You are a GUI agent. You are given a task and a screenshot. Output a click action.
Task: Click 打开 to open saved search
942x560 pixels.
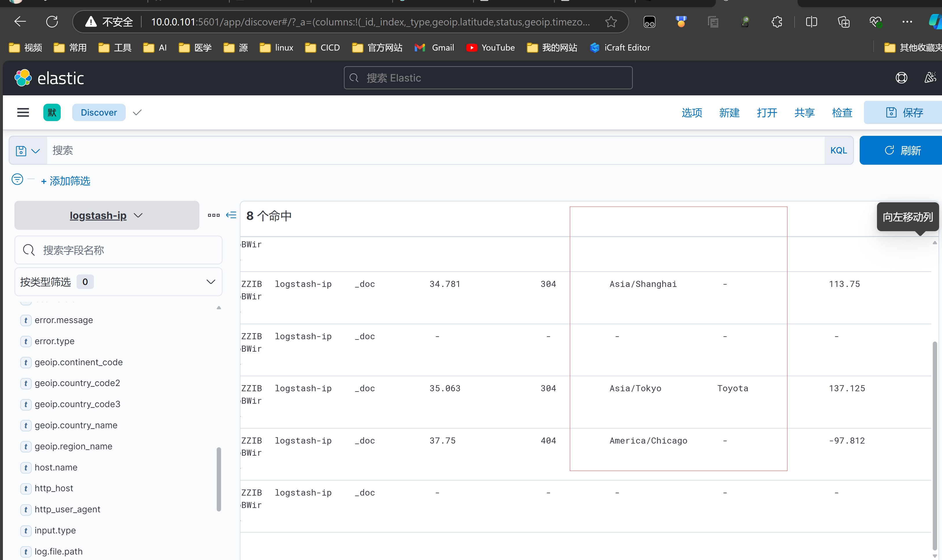[767, 112]
